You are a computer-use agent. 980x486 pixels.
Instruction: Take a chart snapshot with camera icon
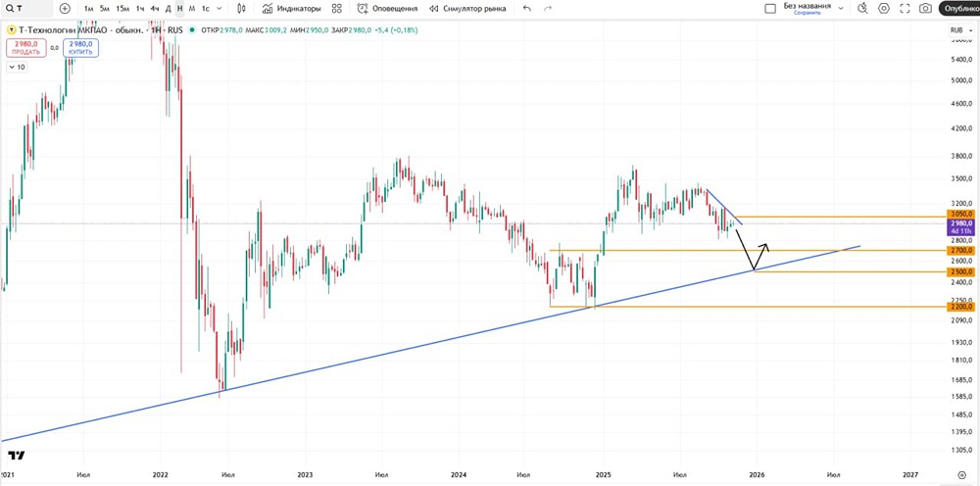926,9
